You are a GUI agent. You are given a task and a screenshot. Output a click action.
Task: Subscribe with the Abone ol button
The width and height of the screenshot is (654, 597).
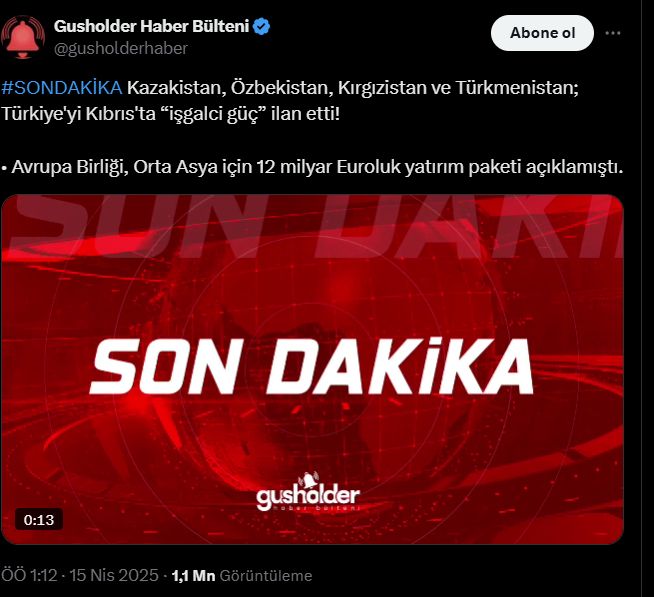(542, 33)
